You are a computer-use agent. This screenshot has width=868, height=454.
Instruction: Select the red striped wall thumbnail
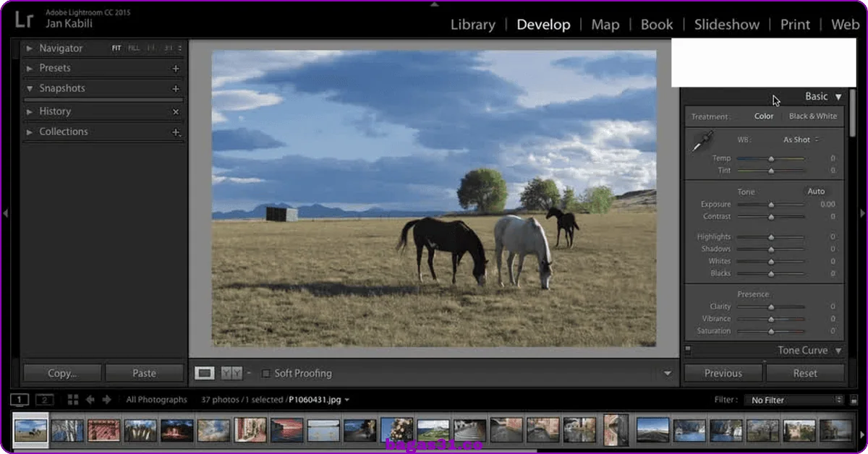coord(104,430)
